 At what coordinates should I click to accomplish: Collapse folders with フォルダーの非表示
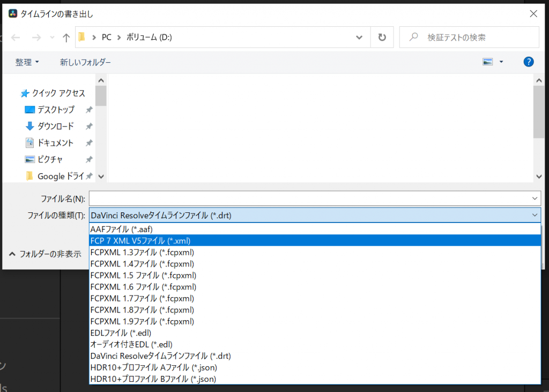pos(45,254)
